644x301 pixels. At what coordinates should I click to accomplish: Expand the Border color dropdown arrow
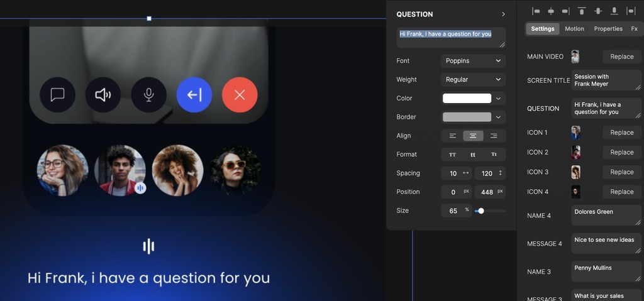click(x=499, y=117)
